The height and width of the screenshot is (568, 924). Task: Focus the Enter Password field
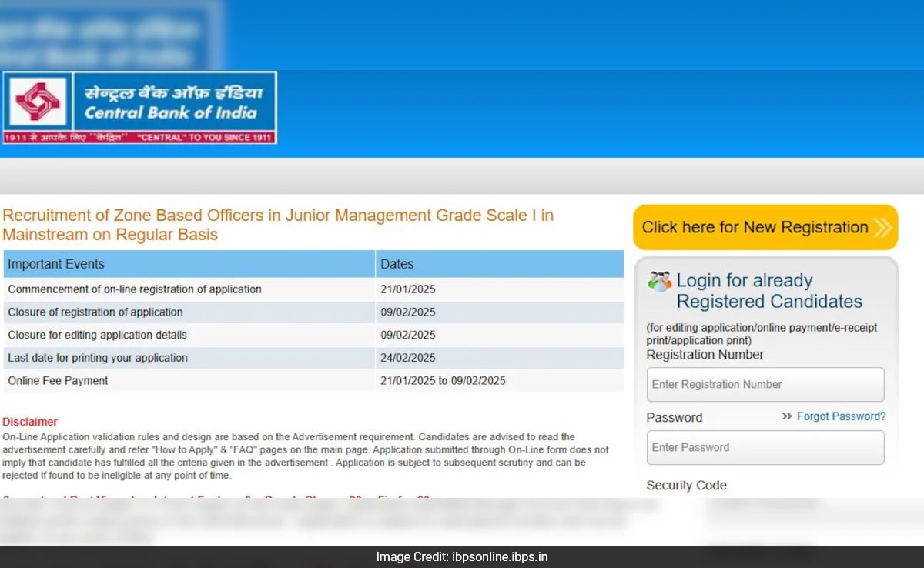tap(765, 447)
